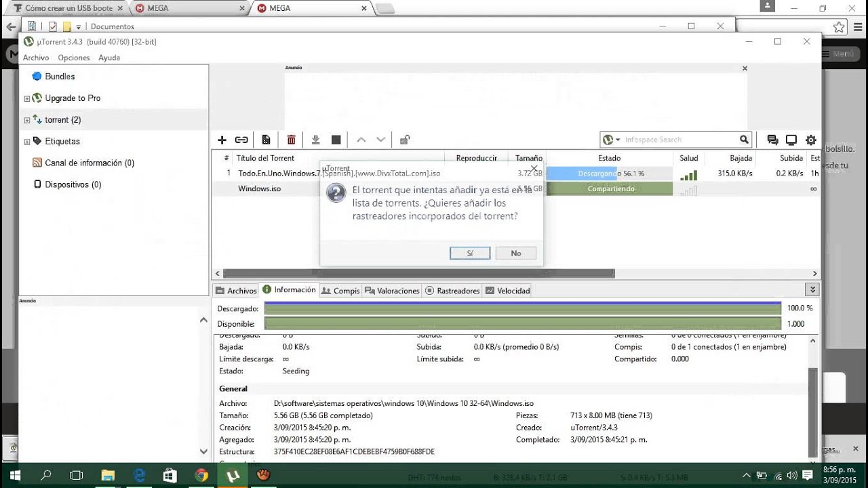Click the Descargando 56.1 % progress bar
Viewport: 868px width, 488px height.
pos(609,174)
